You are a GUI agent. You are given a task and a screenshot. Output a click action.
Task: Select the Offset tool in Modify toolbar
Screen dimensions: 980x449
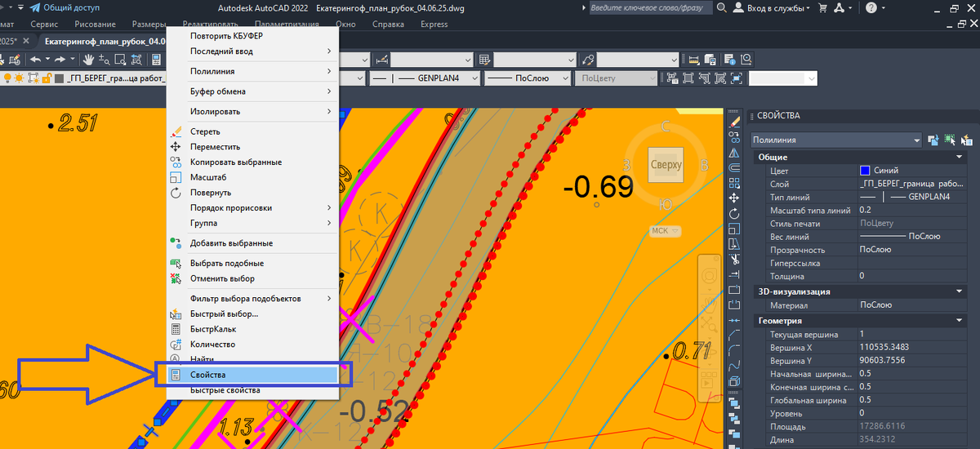(x=734, y=167)
